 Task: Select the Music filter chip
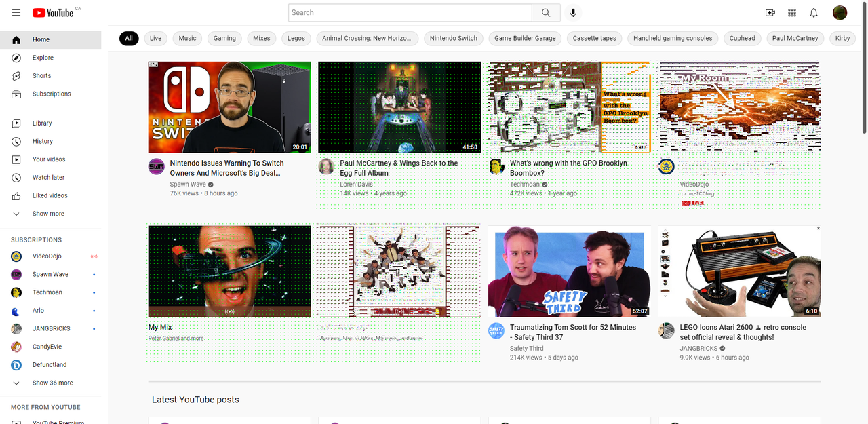click(188, 38)
